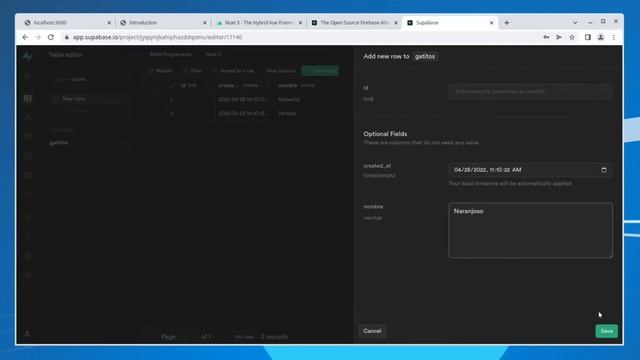This screenshot has width=640, height=360.
Task: Bookmark this page with the star icon
Action: [x=572, y=37]
